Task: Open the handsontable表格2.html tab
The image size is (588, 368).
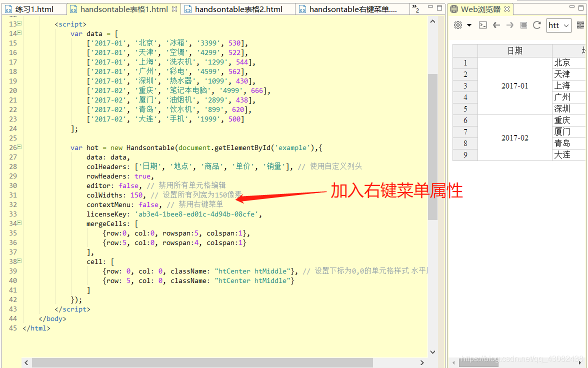Action: [238, 9]
